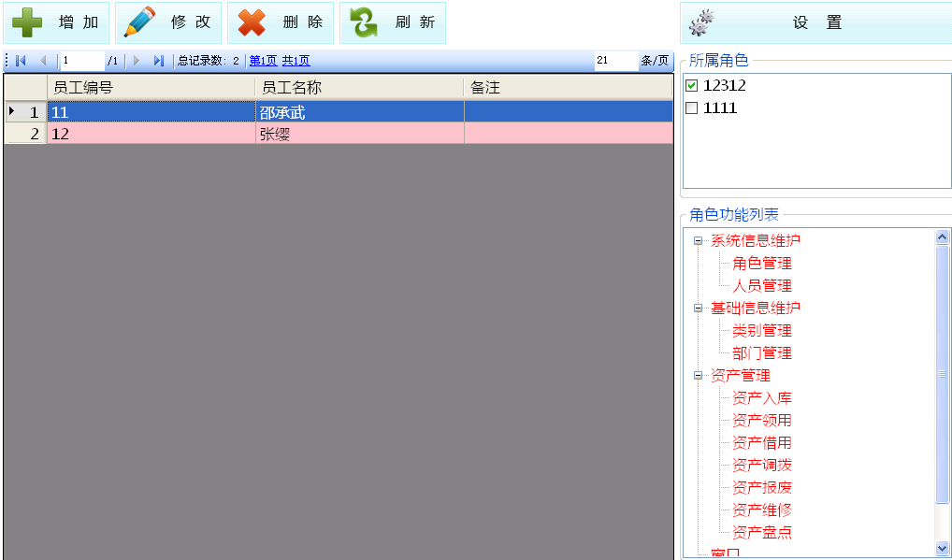The image size is (952, 560).
Task: Click the next page arrow in pager
Action: pyautogui.click(x=137, y=61)
